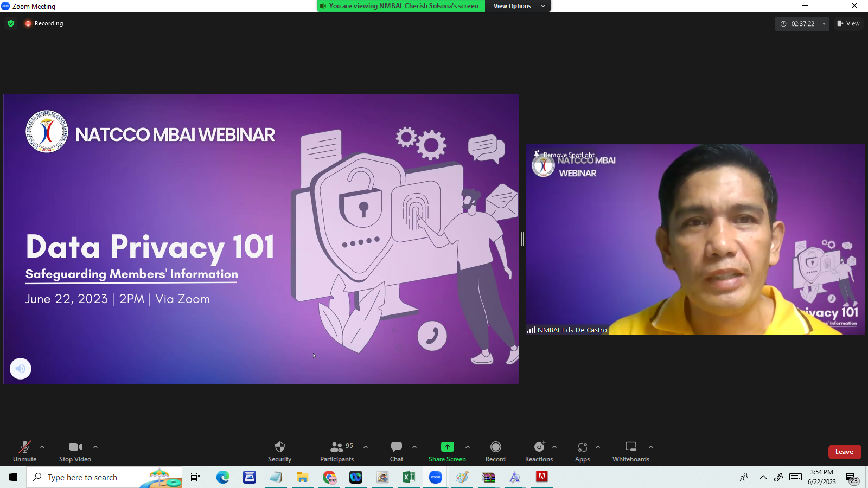The width and height of the screenshot is (868, 488).
Task: Click NMBAI_Eds De Castro name label
Action: pos(567,330)
